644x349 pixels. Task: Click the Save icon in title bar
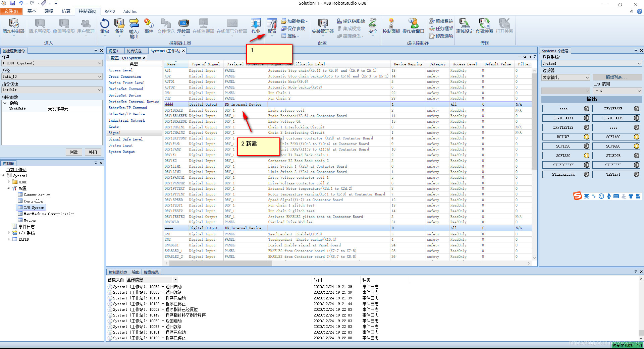click(13, 3)
